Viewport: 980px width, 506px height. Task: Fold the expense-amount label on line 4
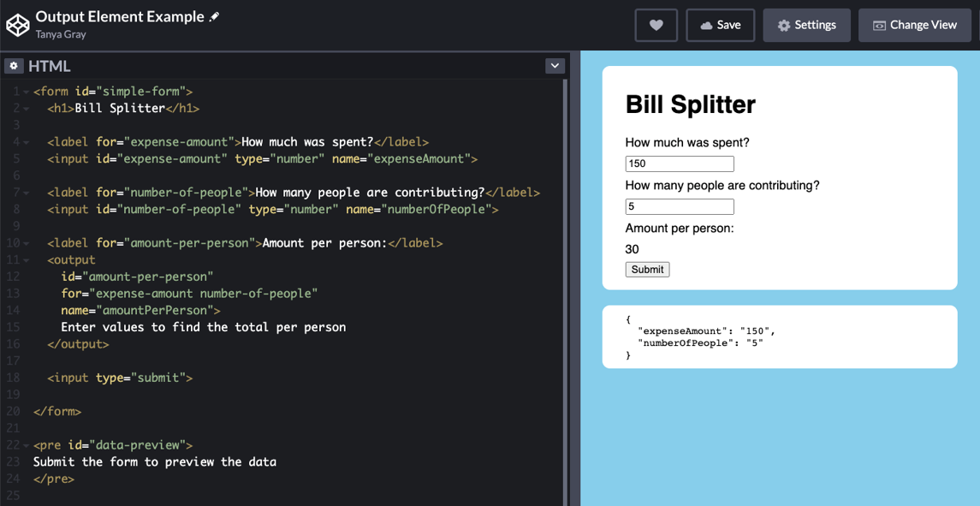coord(27,142)
